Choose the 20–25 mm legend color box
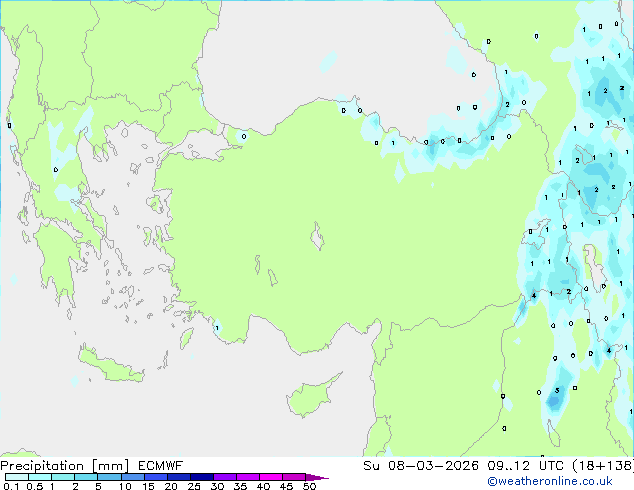634x490 pixels. tap(179, 477)
